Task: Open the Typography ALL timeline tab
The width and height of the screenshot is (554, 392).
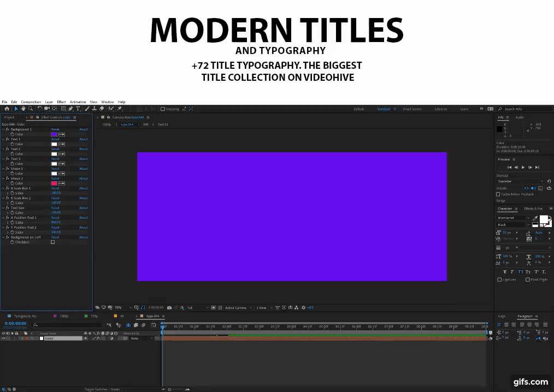Action: point(25,316)
